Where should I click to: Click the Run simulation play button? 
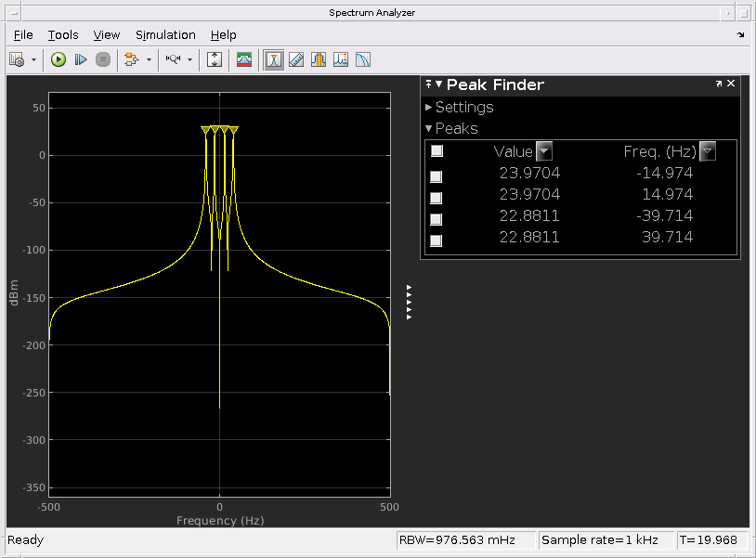click(x=59, y=59)
